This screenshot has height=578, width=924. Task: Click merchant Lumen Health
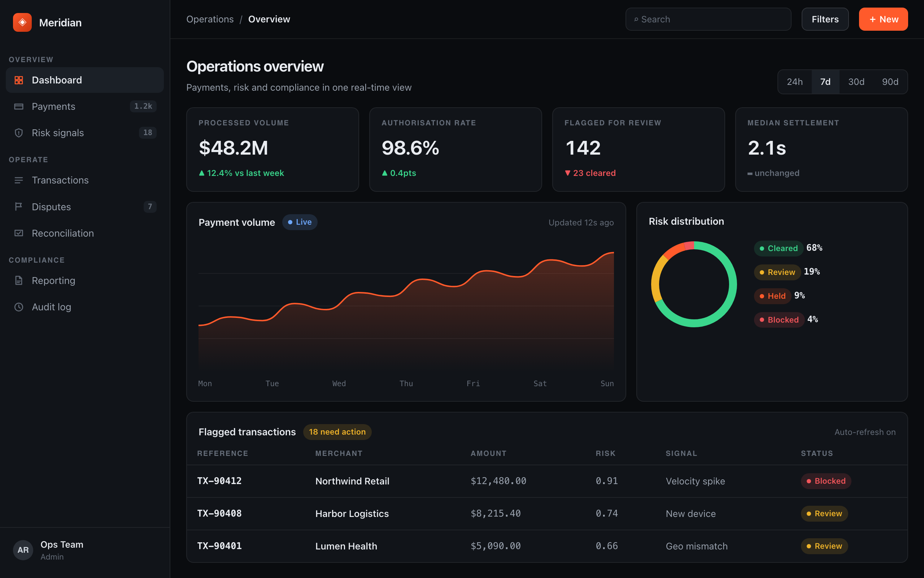tap(346, 546)
